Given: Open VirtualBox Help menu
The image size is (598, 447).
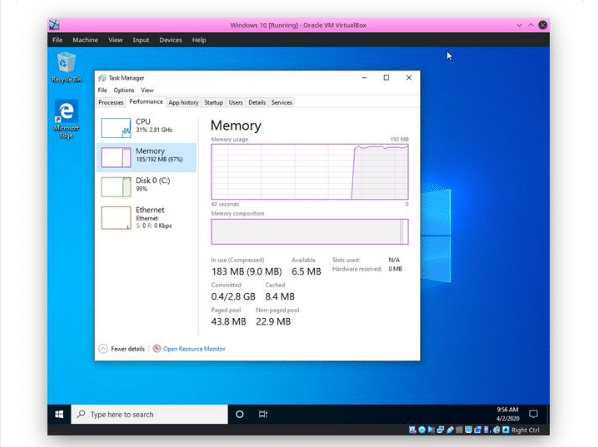Looking at the screenshot, I should pos(199,40).
